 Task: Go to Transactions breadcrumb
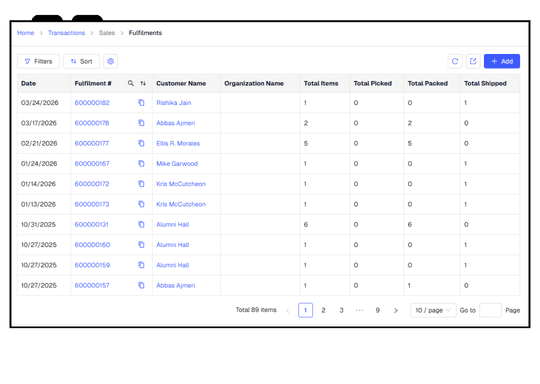[x=66, y=33]
